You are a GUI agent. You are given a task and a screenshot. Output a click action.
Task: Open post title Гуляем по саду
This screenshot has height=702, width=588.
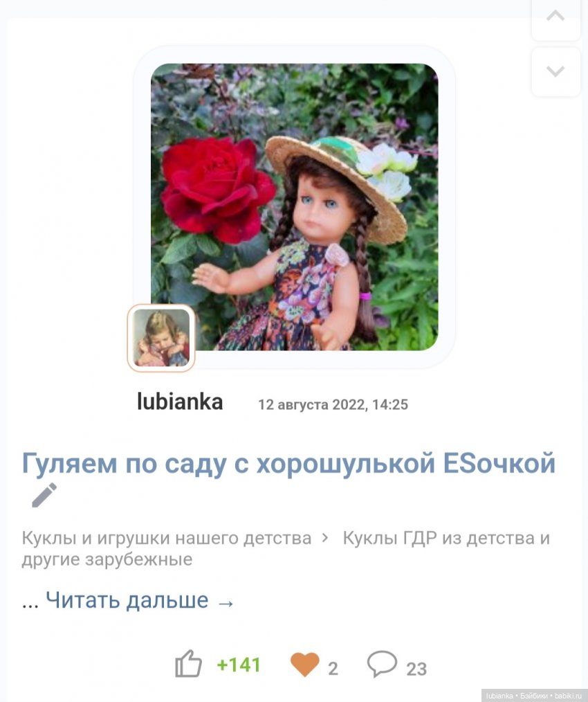[288, 463]
